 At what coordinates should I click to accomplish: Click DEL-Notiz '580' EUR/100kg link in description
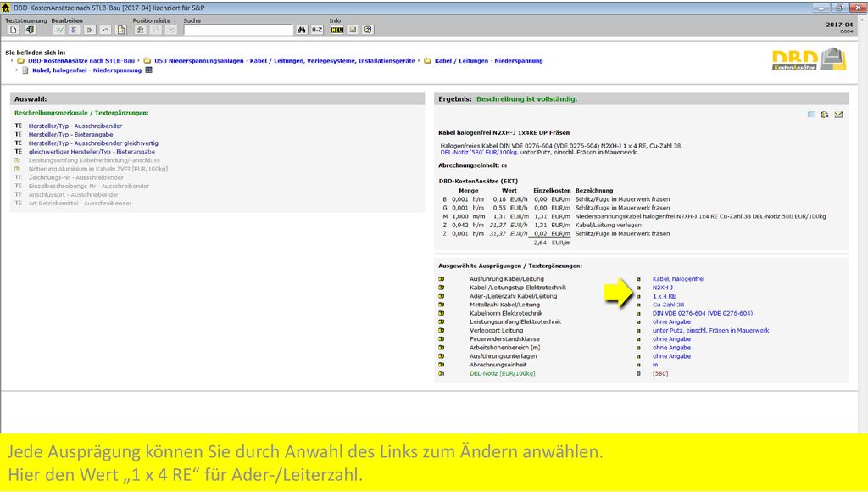click(x=479, y=153)
